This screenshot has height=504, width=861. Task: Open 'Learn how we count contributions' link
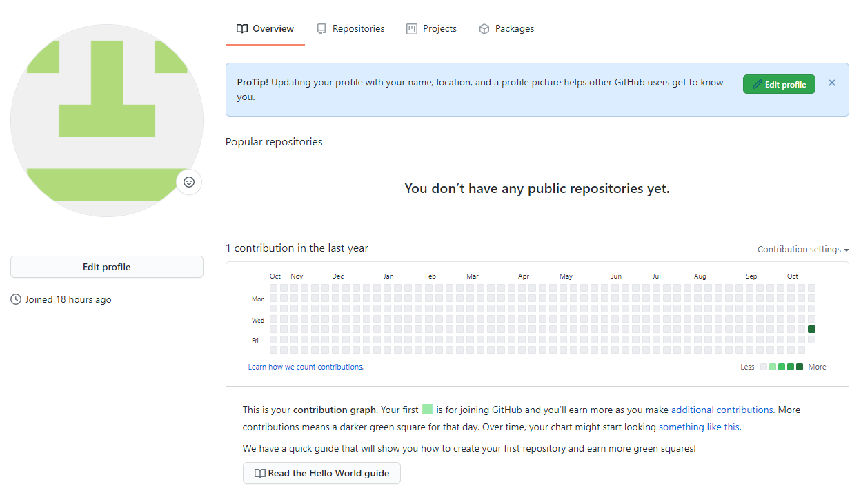click(306, 367)
